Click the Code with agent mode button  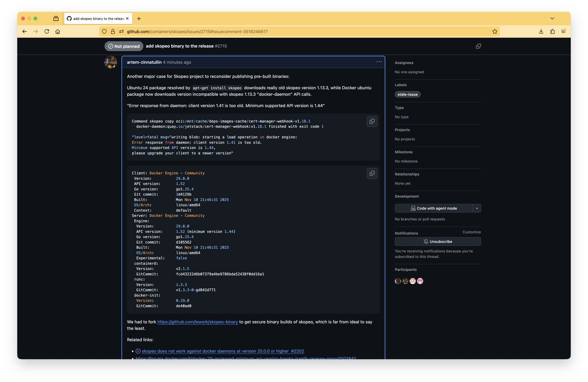click(x=434, y=208)
